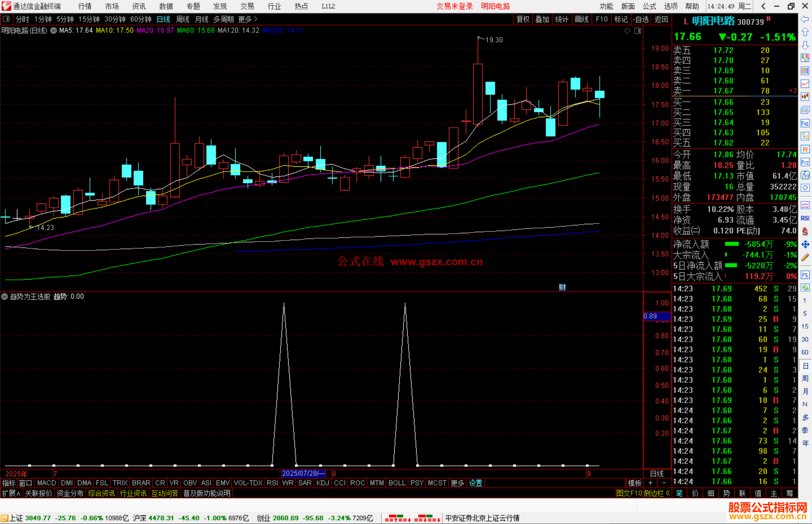Switch to 1-minute period in sidebar

(804, 300)
